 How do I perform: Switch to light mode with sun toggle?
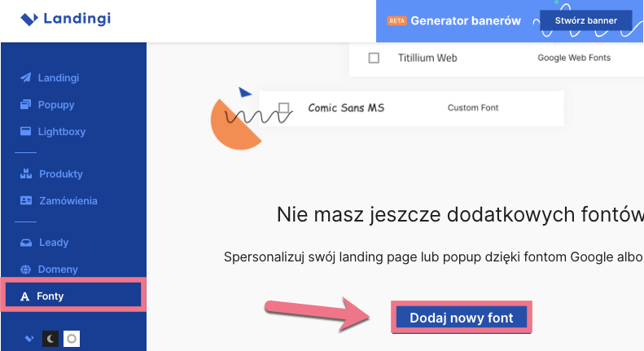[x=72, y=339]
